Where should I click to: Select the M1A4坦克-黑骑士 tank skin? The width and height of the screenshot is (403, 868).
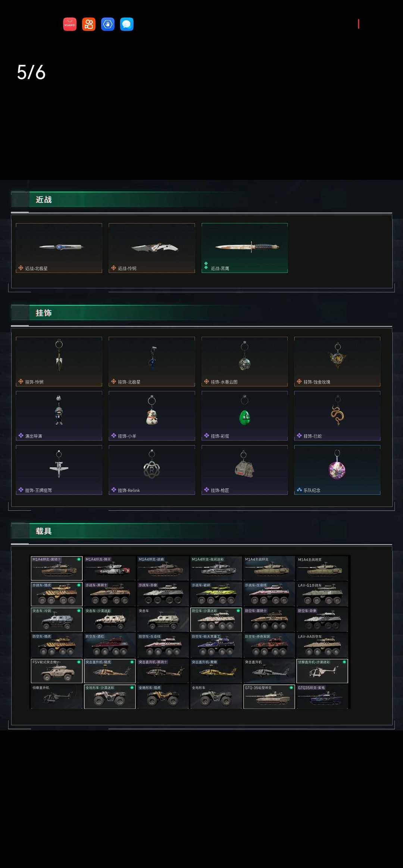57,568
